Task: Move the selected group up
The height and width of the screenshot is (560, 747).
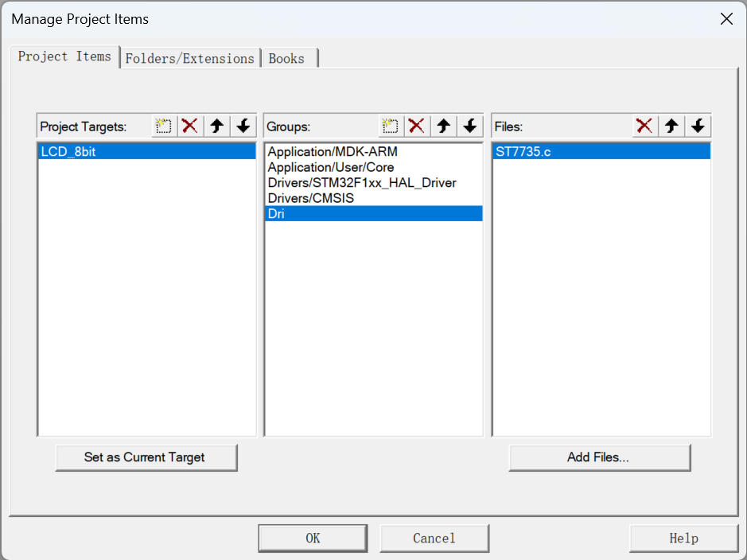Action: point(444,126)
